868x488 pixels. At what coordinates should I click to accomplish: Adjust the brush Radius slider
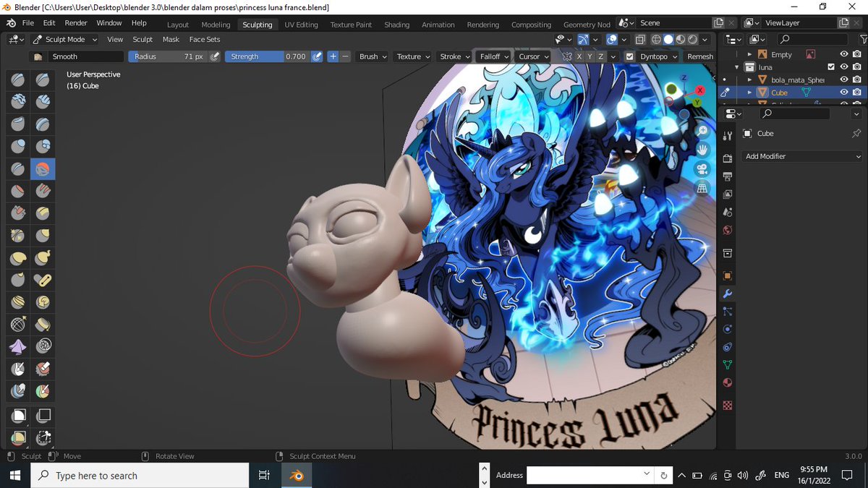point(168,56)
